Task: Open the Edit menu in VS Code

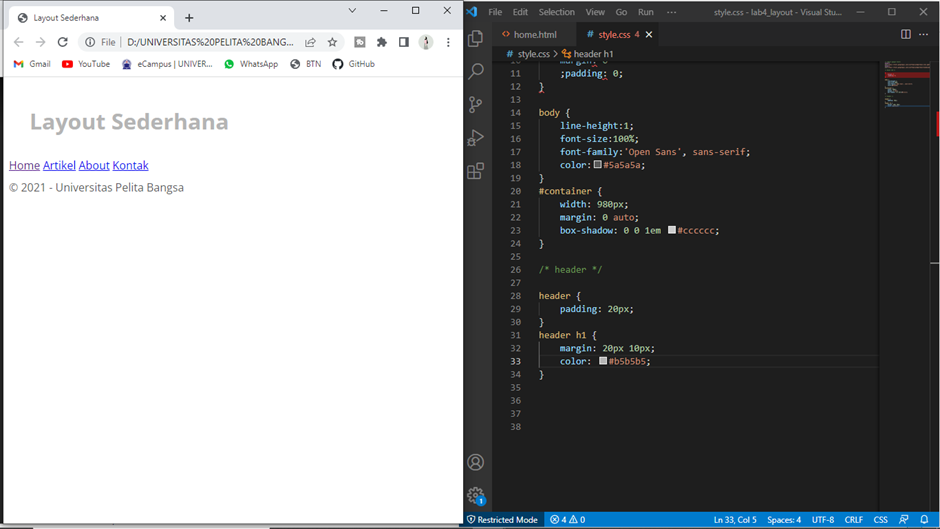Action: pyautogui.click(x=520, y=12)
